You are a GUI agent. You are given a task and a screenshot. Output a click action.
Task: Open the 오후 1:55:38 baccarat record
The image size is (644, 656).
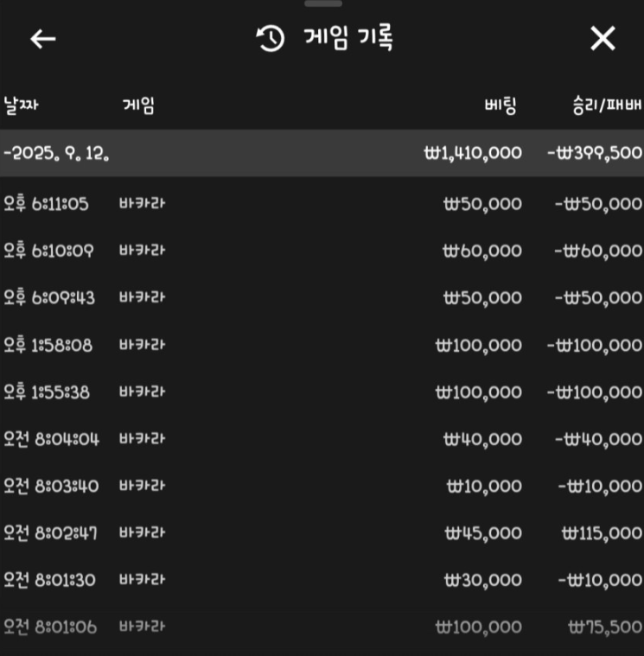point(322,392)
